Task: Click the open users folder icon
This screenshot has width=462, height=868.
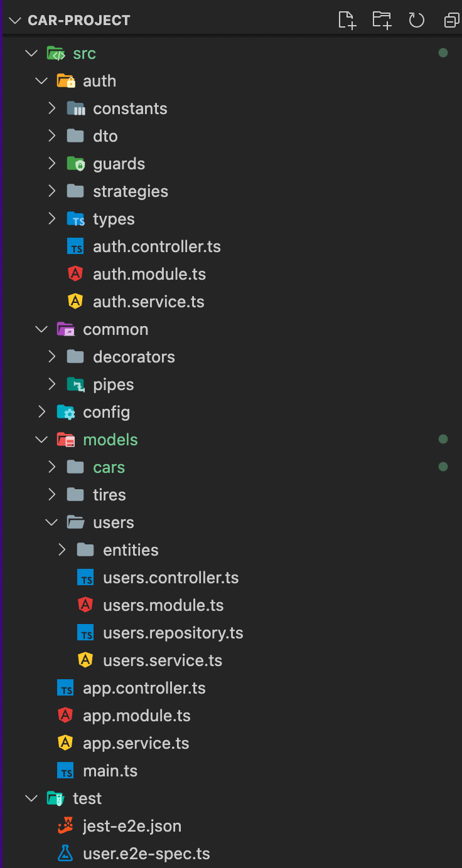Action: pyautogui.click(x=75, y=522)
